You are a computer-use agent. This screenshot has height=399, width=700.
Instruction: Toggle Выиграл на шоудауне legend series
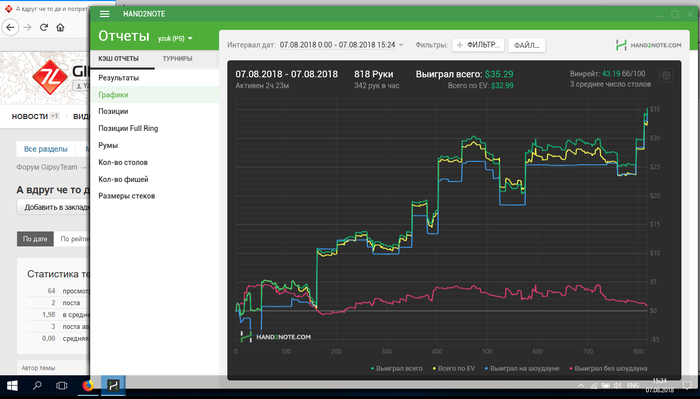521,369
